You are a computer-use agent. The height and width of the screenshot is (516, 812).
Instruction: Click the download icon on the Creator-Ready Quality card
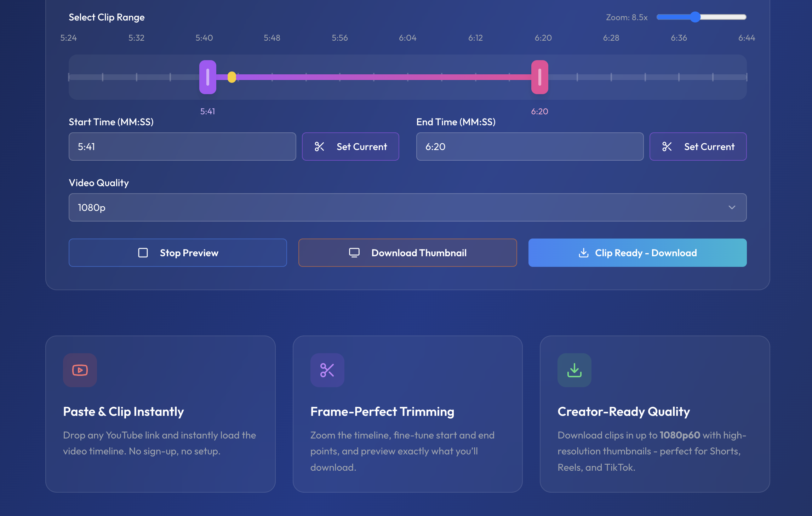pos(574,370)
